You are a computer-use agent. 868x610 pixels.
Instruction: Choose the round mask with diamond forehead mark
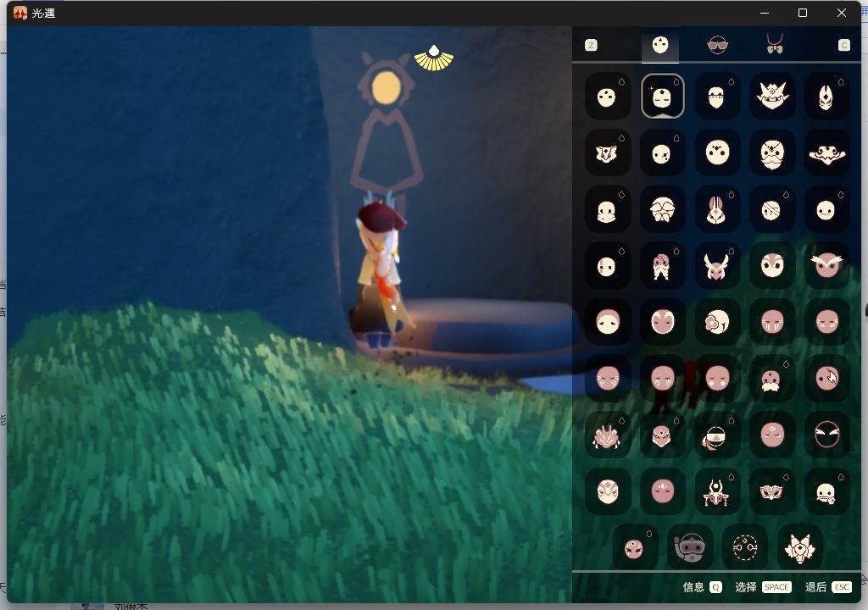pyautogui.click(x=716, y=152)
